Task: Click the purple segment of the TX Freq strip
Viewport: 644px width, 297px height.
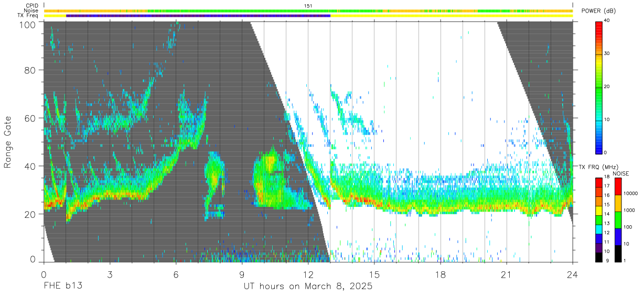Action: coord(198,16)
